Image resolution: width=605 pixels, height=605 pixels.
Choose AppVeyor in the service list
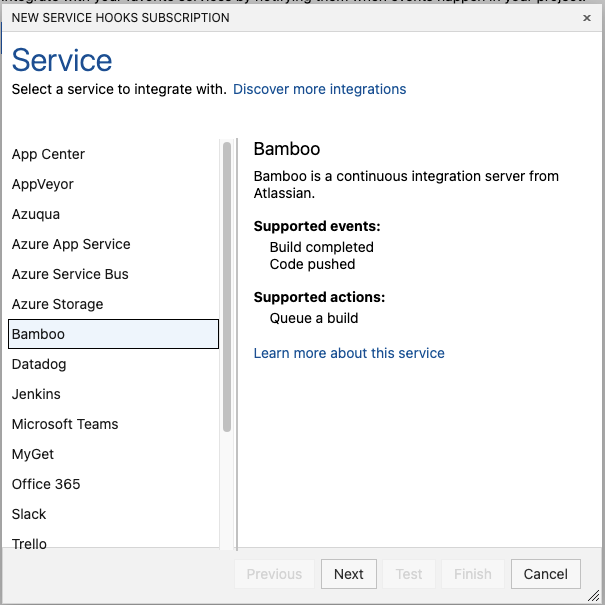coord(43,184)
